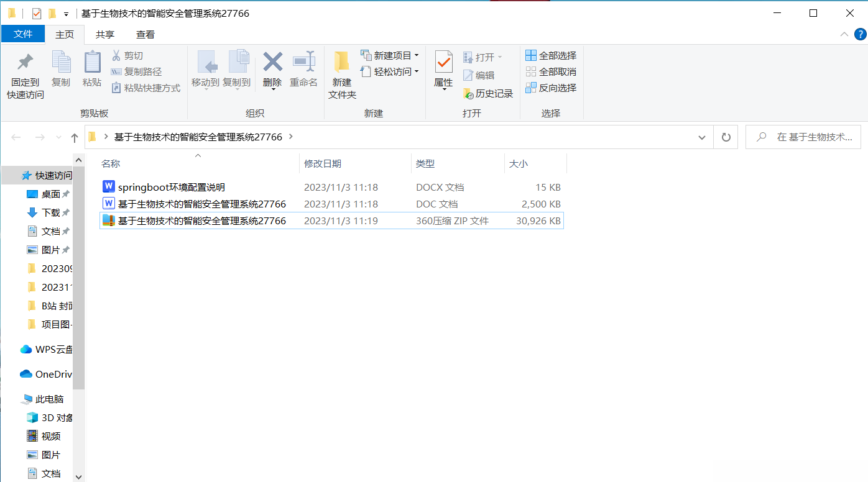Open the Properties (属性) icon
Viewport: 868px width, 482px height.
tap(443, 62)
